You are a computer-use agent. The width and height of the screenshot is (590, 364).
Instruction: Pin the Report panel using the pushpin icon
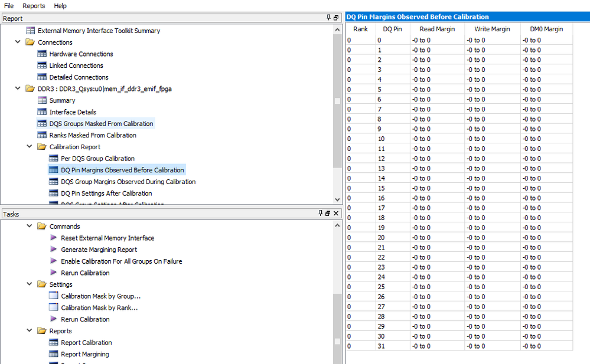pos(329,18)
